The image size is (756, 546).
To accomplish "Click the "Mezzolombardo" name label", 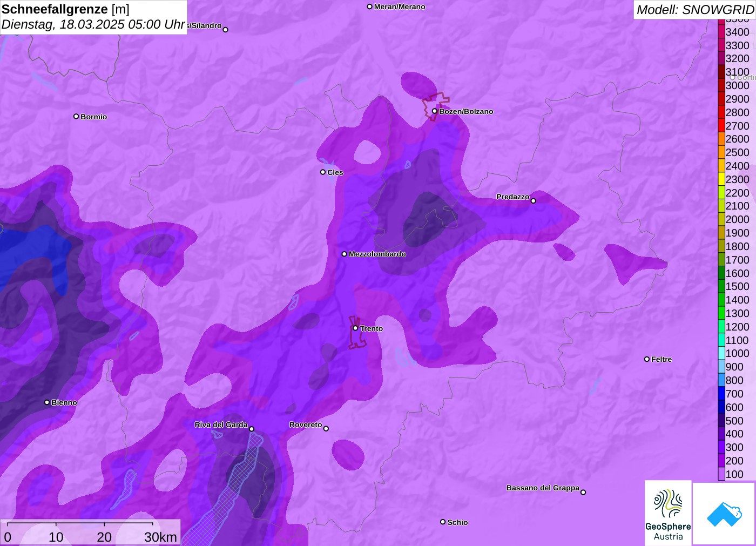I will [377, 254].
